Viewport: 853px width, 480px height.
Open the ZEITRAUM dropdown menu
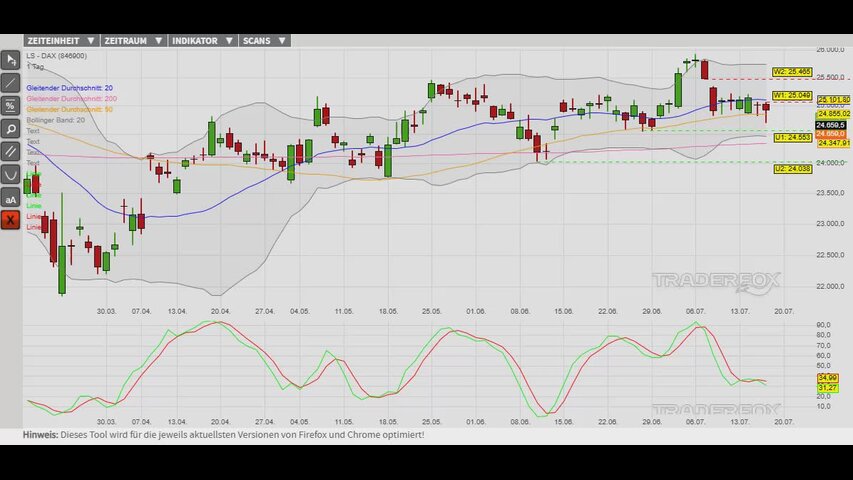pos(133,41)
